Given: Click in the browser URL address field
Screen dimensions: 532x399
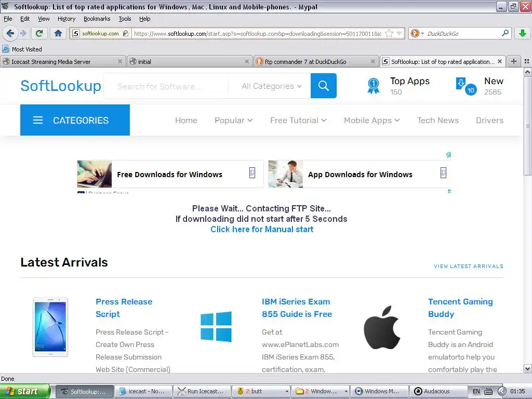Looking at the screenshot, I should coord(259,33).
